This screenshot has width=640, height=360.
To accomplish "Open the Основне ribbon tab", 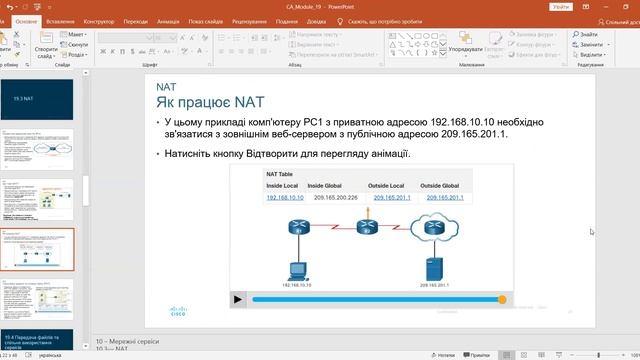I will click(27, 22).
